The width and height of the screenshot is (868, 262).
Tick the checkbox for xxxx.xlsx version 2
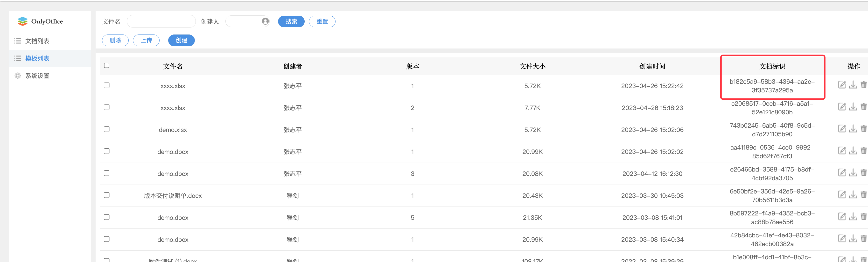(x=107, y=107)
